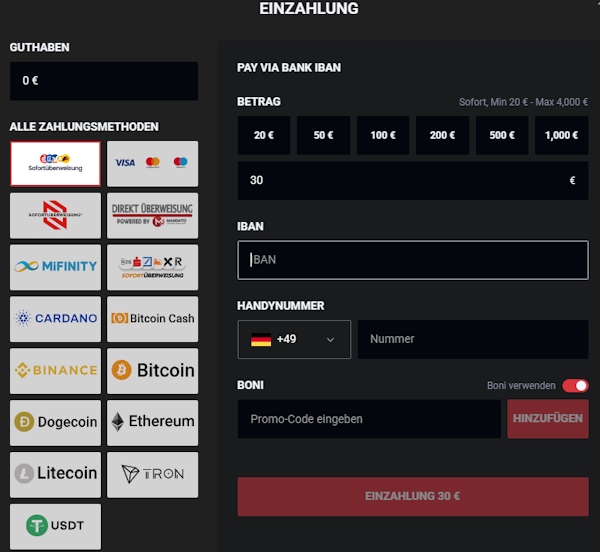Open the +49 country code dropdown
Viewport: 600px width, 552px height.
point(294,339)
